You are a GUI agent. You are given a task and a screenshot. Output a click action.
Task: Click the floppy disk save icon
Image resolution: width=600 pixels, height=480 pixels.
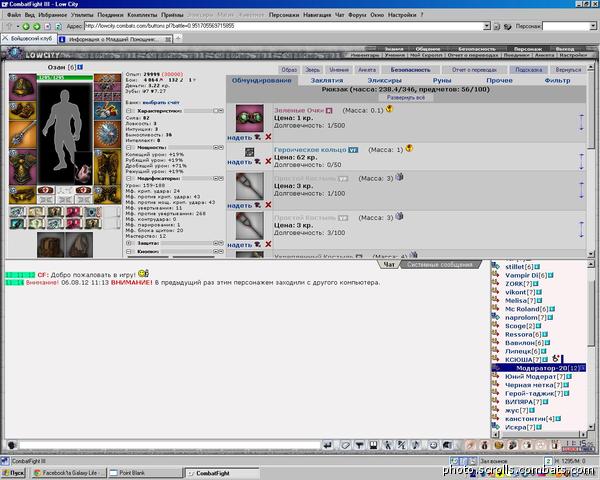coord(373,445)
